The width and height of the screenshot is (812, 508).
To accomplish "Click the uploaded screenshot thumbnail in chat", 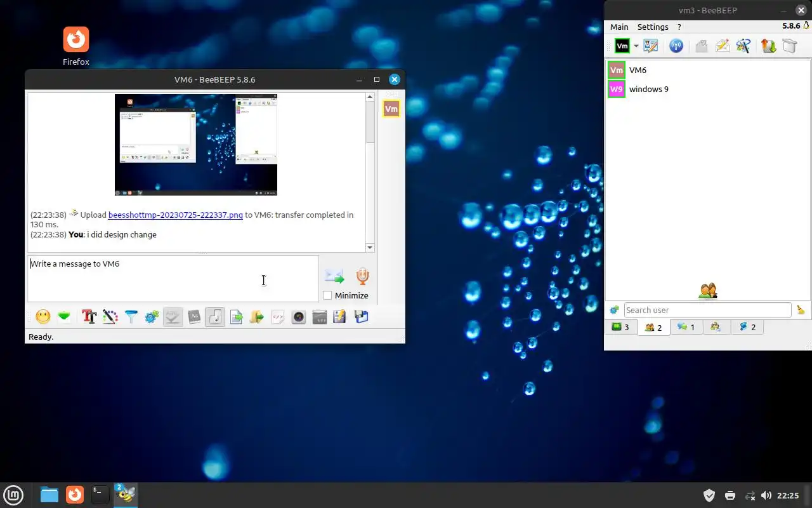I will click(196, 145).
